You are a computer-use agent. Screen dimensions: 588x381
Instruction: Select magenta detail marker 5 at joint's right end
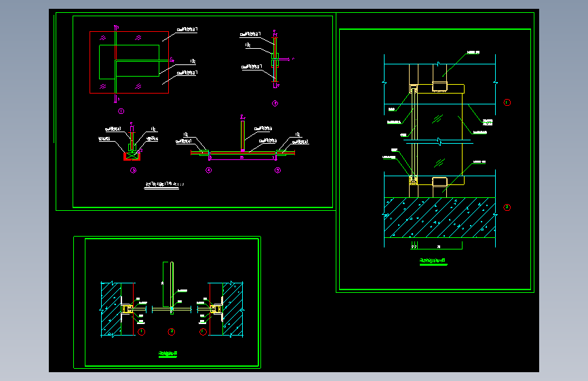(277, 170)
